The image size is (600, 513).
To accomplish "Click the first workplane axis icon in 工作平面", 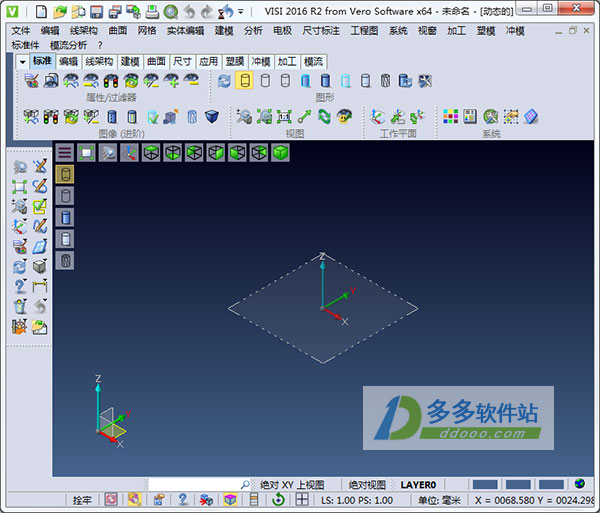I will point(377,116).
